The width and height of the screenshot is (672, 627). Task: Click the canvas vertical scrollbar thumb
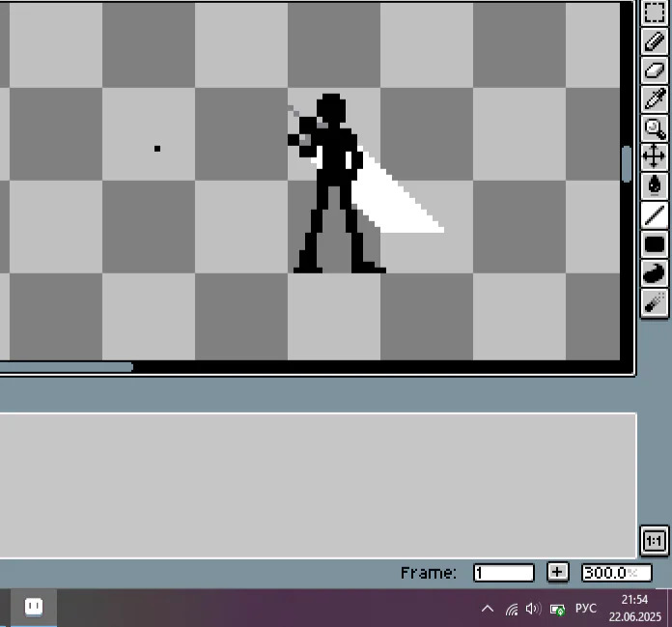pyautogui.click(x=627, y=164)
